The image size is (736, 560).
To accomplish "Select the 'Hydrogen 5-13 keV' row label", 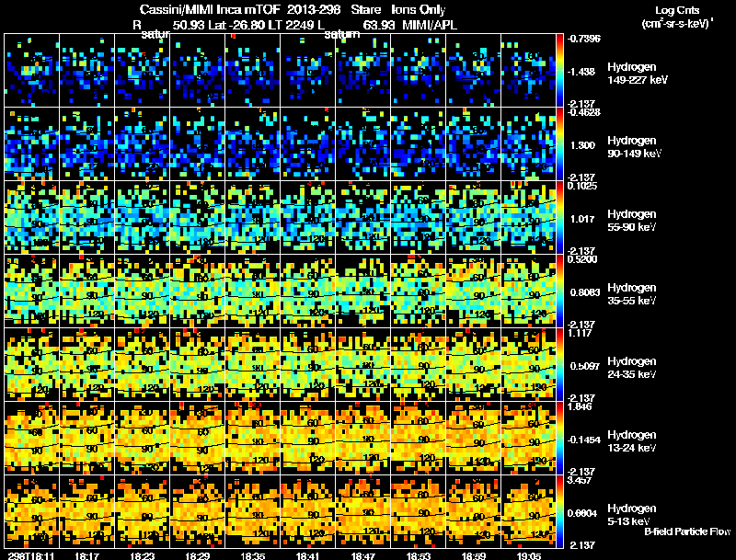I will point(632,515).
